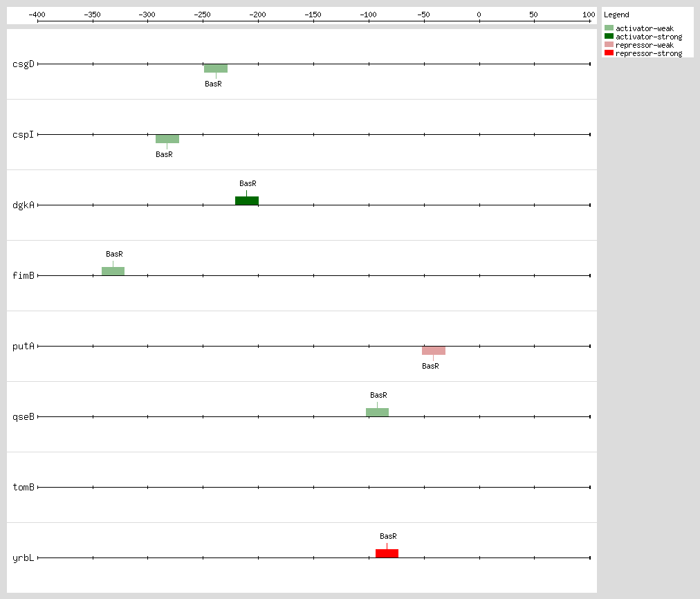Select the yrbL gene label
Screen dimensions: 700x599
pos(24,557)
